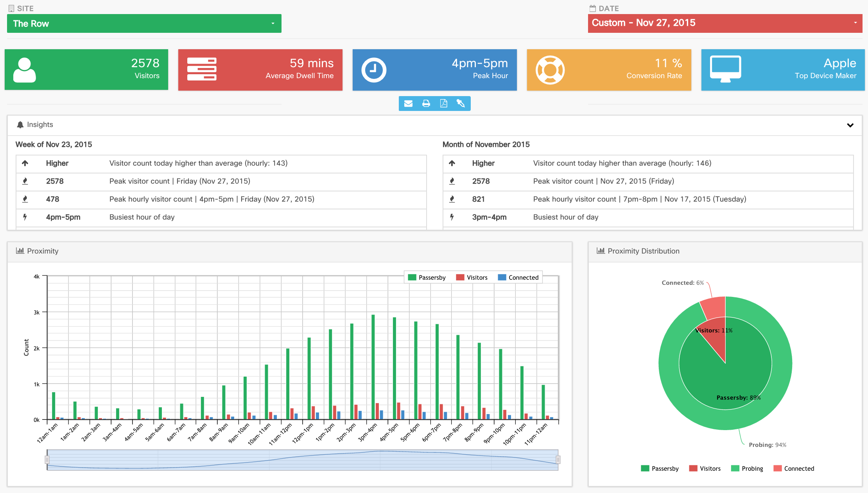
Task: Click the Average Dwell Time tile
Action: pyautogui.click(x=260, y=70)
